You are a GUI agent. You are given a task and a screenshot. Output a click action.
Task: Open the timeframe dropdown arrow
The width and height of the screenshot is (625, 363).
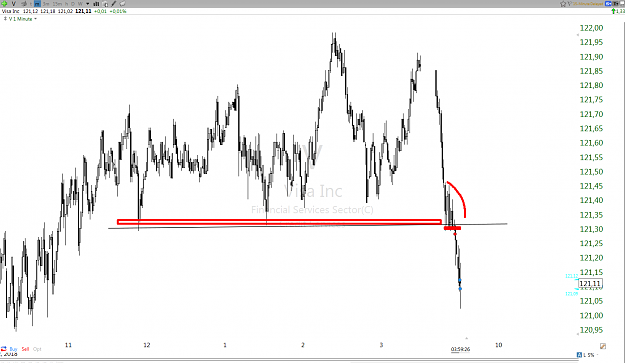coord(87,4)
